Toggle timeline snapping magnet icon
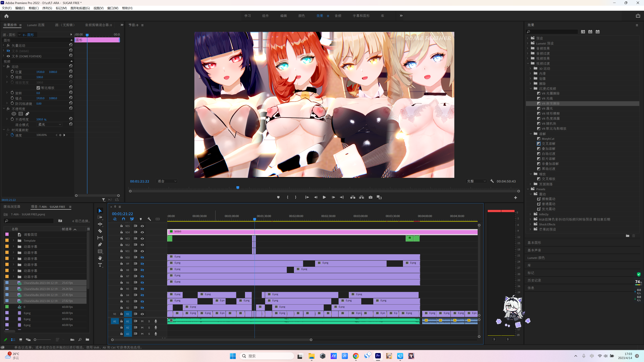Screen dimensions: 644x362 pos(123,219)
